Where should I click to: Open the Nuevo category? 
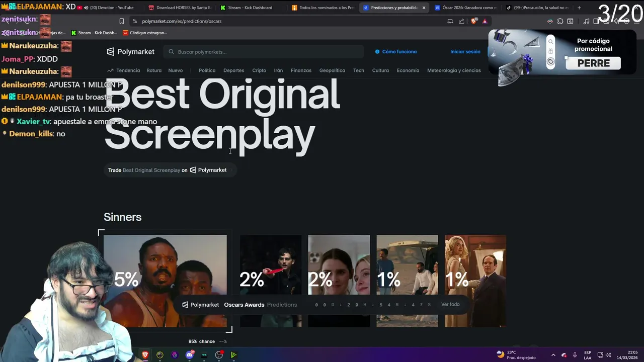(x=176, y=70)
